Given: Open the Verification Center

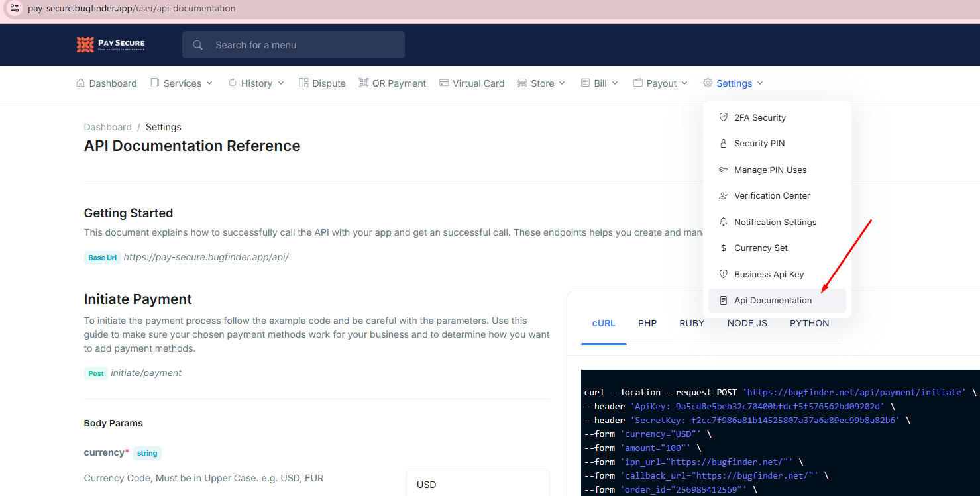Looking at the screenshot, I should pyautogui.click(x=777, y=195).
